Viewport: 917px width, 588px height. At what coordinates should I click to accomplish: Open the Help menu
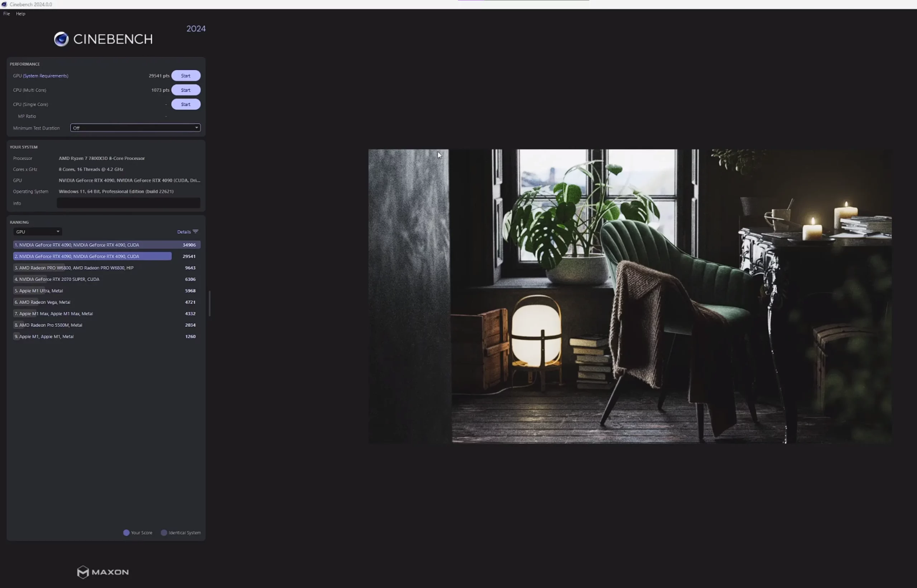[21, 14]
